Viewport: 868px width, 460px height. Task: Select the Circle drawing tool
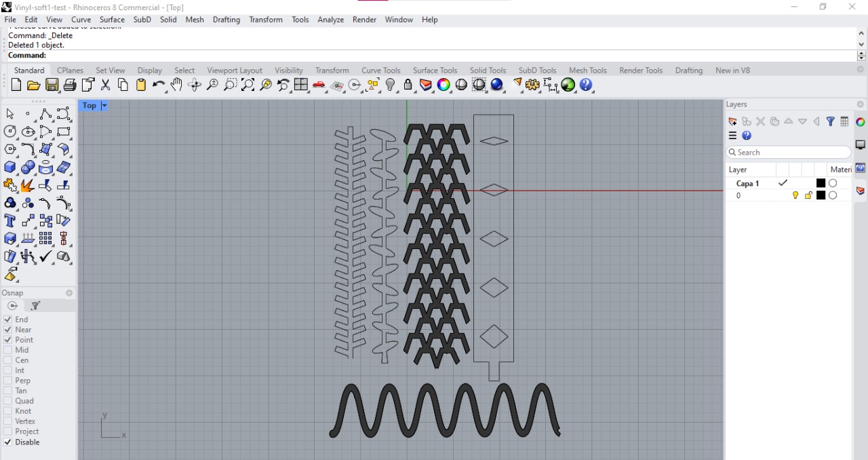pyautogui.click(x=10, y=132)
